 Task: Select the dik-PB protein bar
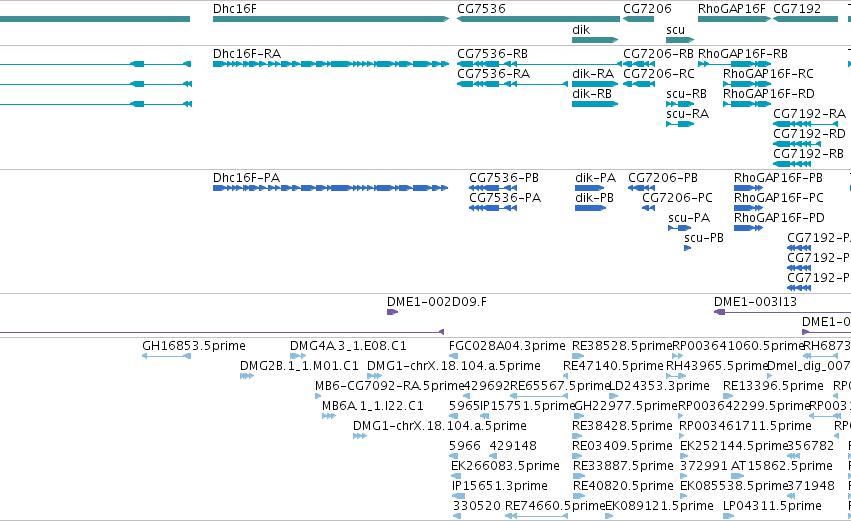[x=590, y=208]
